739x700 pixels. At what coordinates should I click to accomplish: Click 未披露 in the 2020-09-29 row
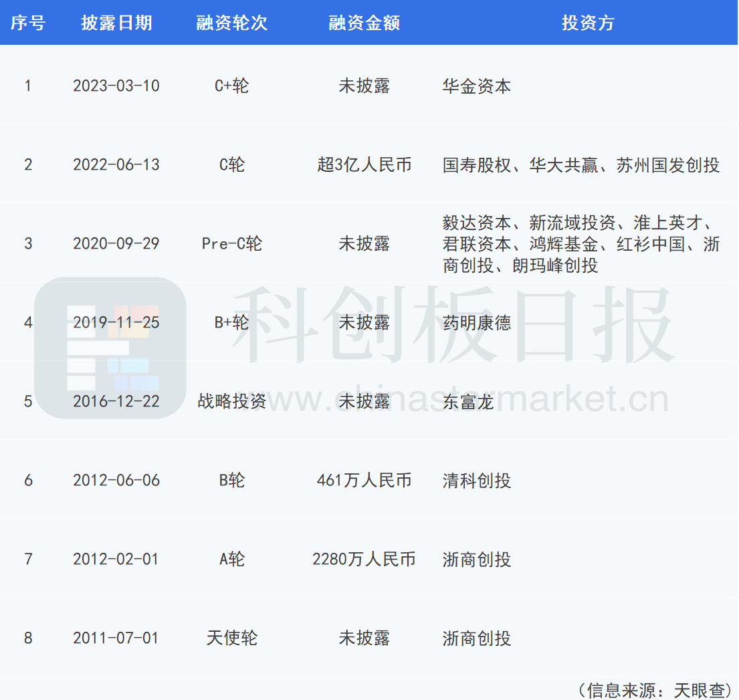[x=364, y=243]
